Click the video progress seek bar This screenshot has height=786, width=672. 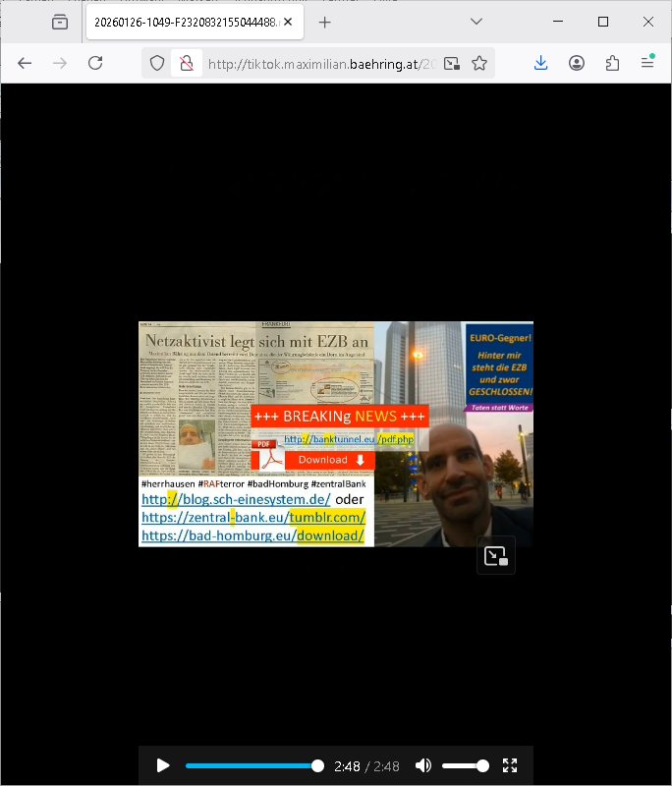[x=251, y=765]
